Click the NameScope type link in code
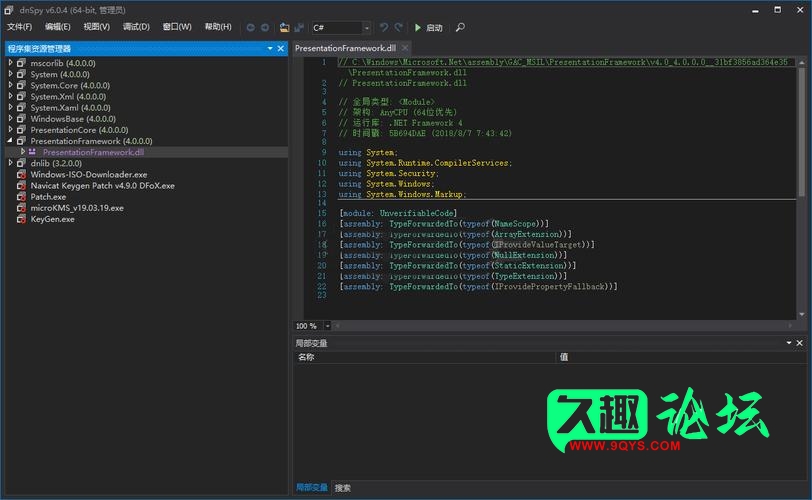Image resolution: width=812 pixels, height=500 pixels. coord(515,224)
